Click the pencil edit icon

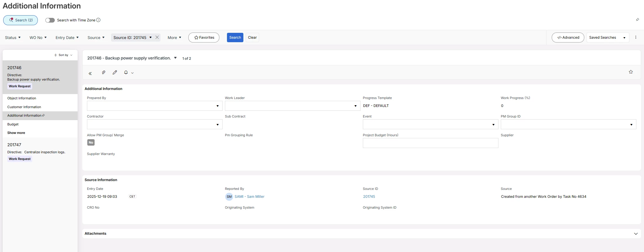115,72
